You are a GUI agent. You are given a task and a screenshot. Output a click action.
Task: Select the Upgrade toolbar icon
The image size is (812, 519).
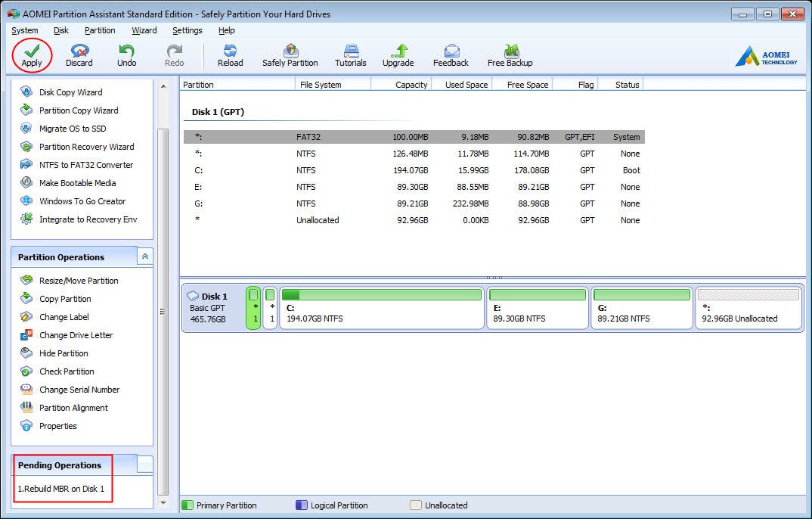[x=398, y=55]
